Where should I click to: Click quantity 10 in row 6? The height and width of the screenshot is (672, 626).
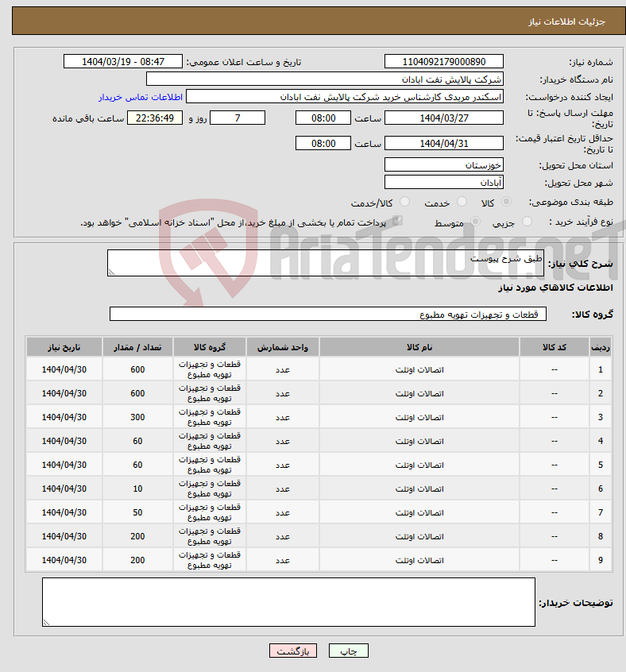click(137, 489)
